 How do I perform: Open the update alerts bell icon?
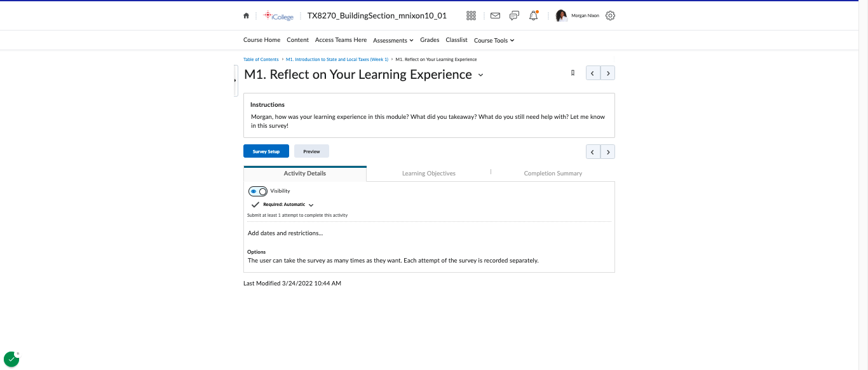(534, 16)
